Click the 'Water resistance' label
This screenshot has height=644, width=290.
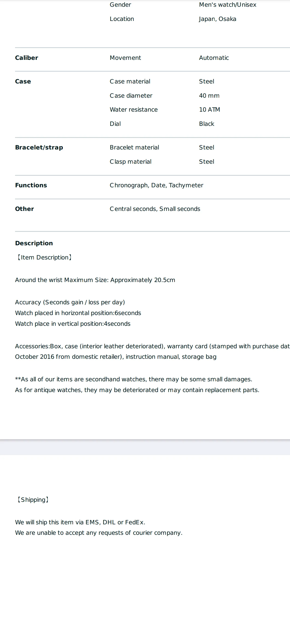[x=133, y=109]
